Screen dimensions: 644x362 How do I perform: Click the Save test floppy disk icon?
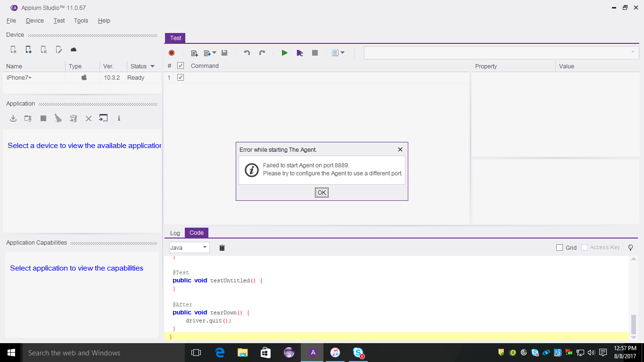coord(224,53)
